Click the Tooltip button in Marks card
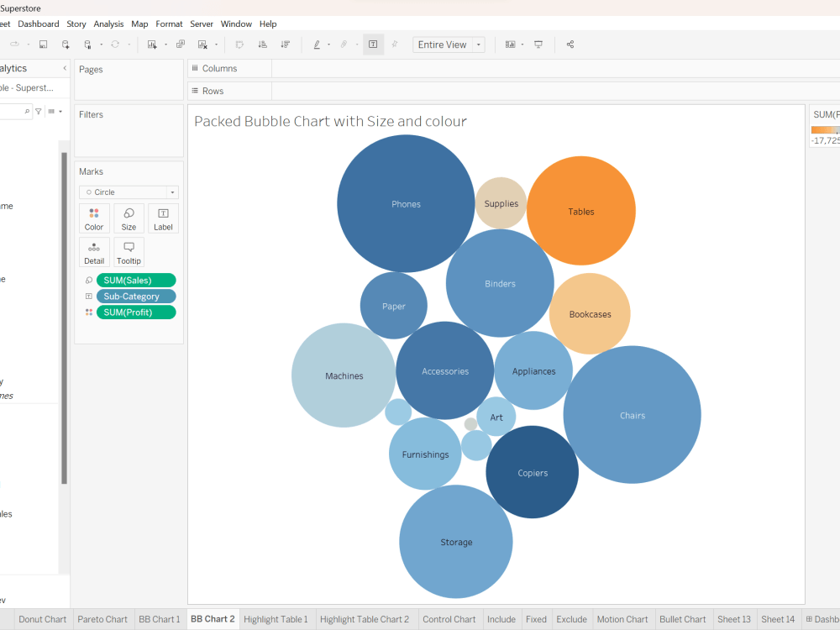 coord(129,251)
